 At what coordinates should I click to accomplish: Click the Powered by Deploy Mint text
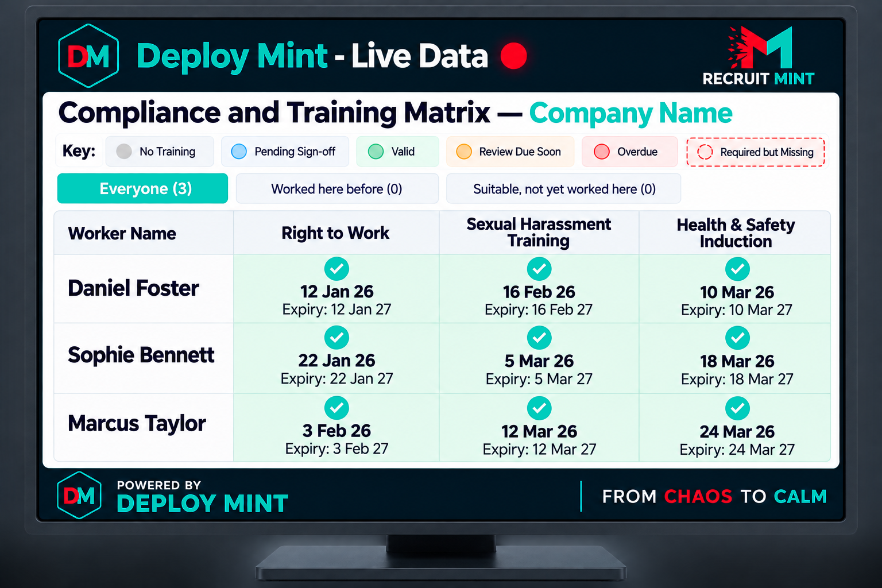(x=202, y=497)
